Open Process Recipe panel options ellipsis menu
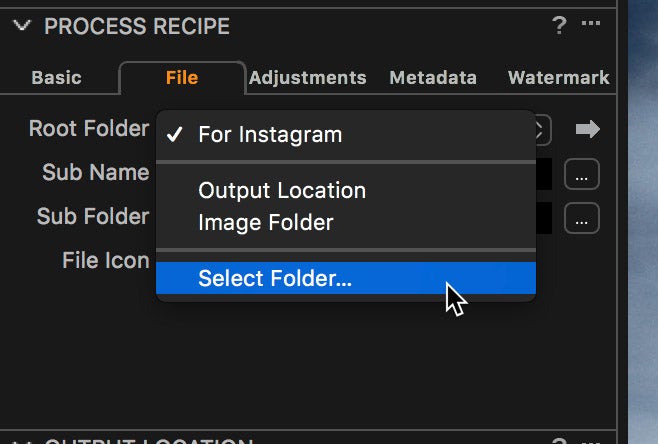The image size is (658, 444). tap(591, 23)
